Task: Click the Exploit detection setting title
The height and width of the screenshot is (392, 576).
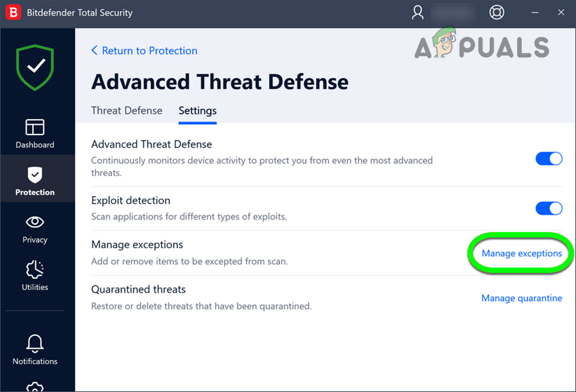Action: 131,201
